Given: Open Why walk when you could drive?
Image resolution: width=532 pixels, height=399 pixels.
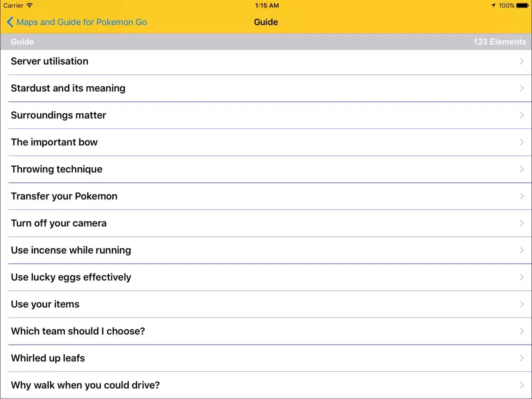Looking at the screenshot, I should (85, 385).
